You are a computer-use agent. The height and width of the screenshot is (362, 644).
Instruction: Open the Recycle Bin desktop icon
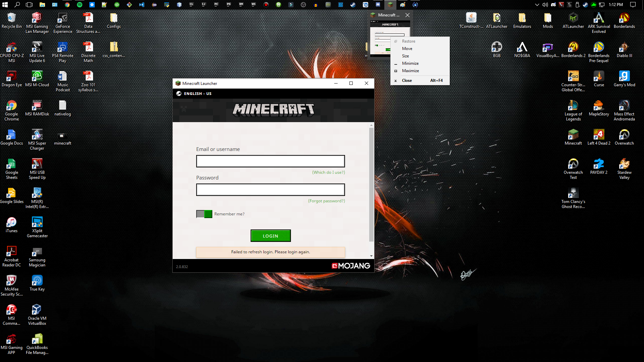(x=12, y=20)
